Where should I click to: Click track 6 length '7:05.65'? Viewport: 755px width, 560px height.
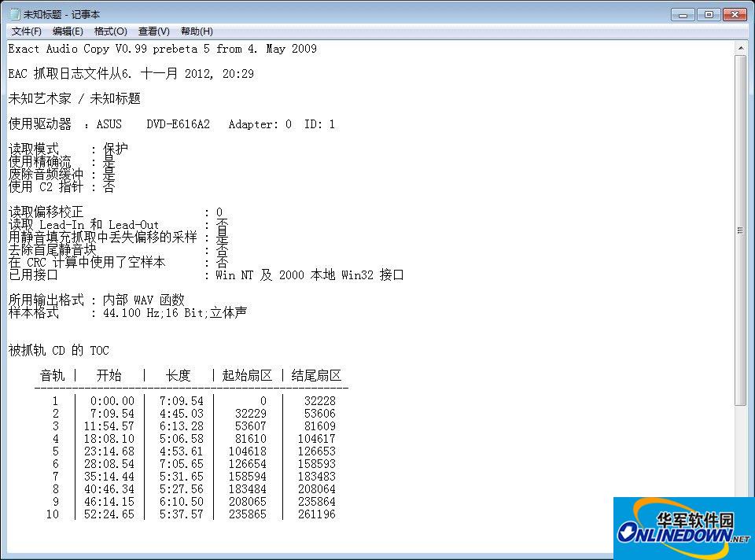click(x=182, y=464)
